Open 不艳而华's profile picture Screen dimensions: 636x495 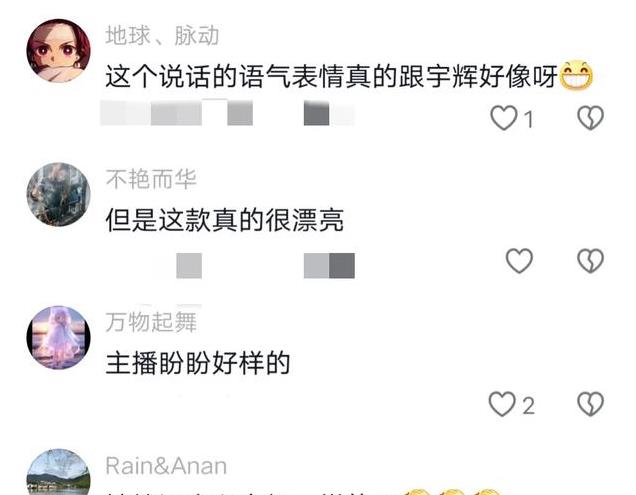[58, 194]
